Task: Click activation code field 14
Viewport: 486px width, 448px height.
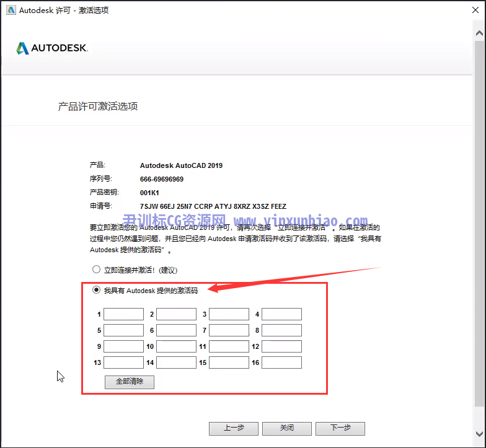Action: coord(176,362)
